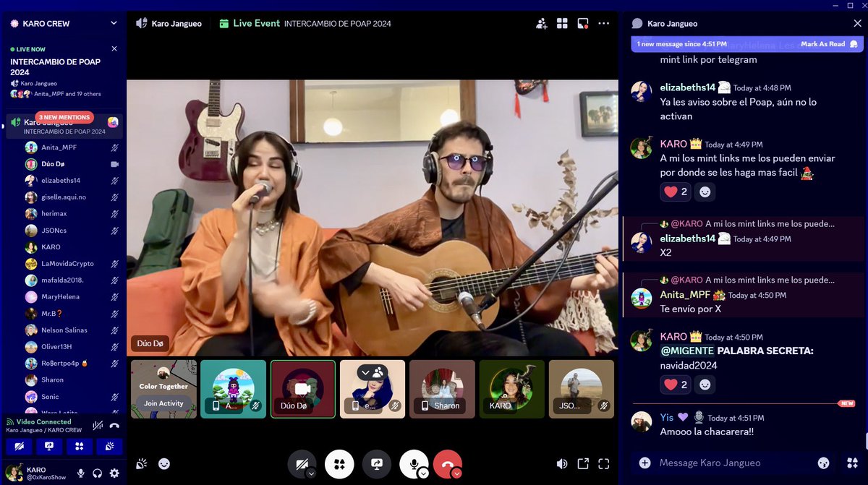Open Anita_MPF username in chat
This screenshot has height=485, width=868.
[685, 295]
